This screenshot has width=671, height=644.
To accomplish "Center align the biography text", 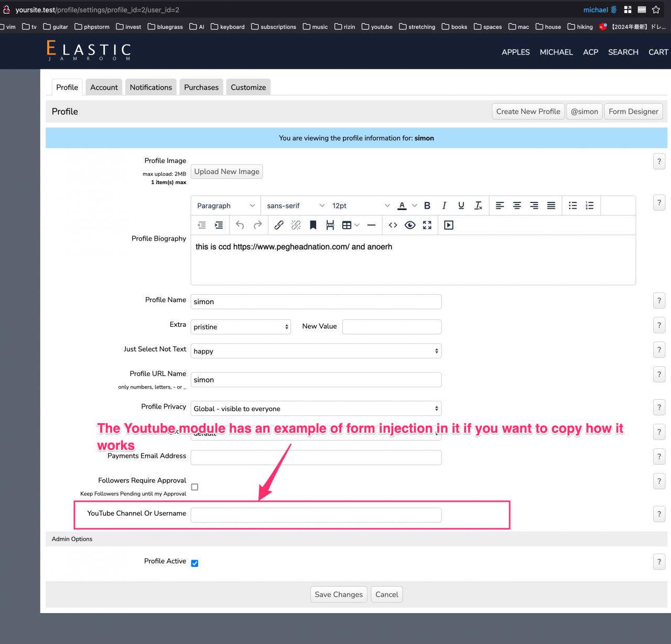I will pyautogui.click(x=517, y=206).
